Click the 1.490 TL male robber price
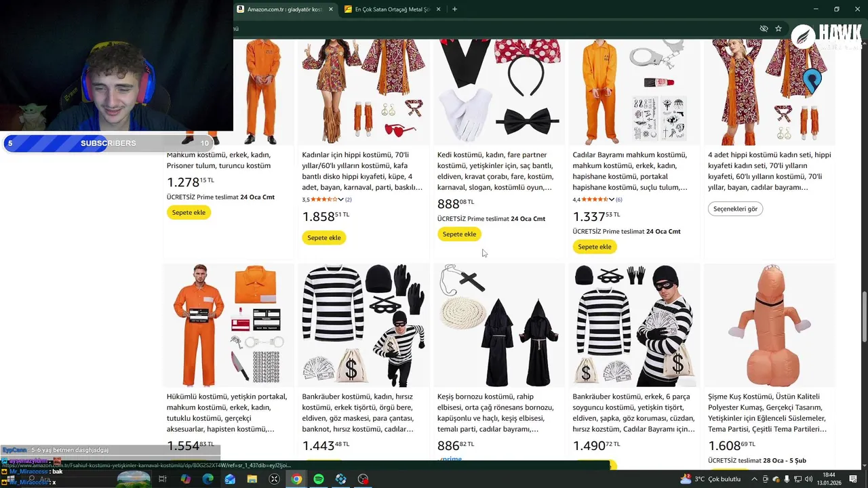868x488 pixels. (596, 445)
